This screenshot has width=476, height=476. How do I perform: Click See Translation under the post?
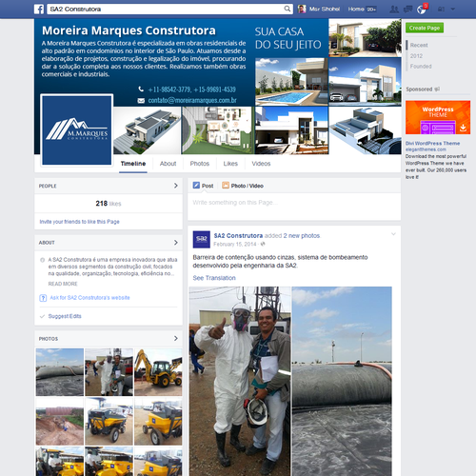pos(214,278)
